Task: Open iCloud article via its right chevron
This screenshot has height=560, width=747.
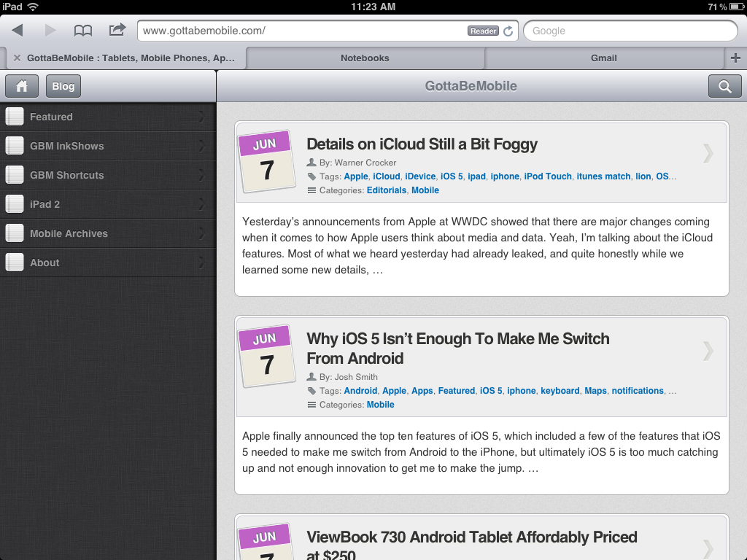Action: click(708, 153)
